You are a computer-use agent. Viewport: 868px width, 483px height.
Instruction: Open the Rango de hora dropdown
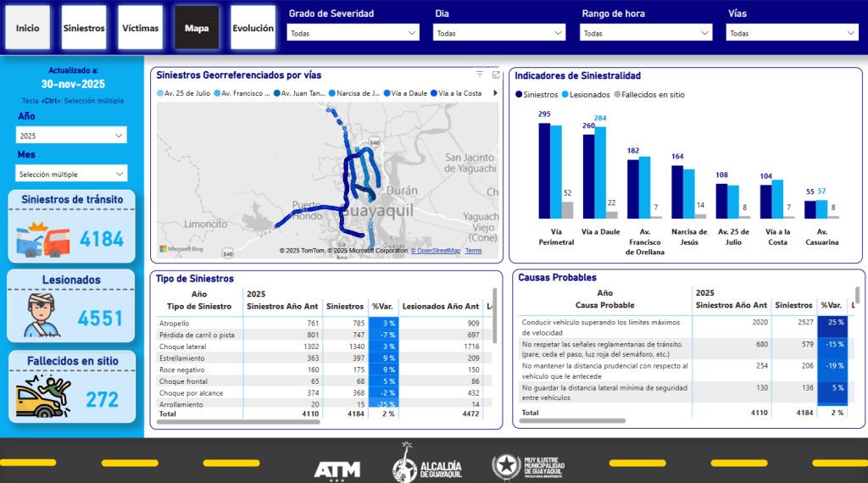646,33
